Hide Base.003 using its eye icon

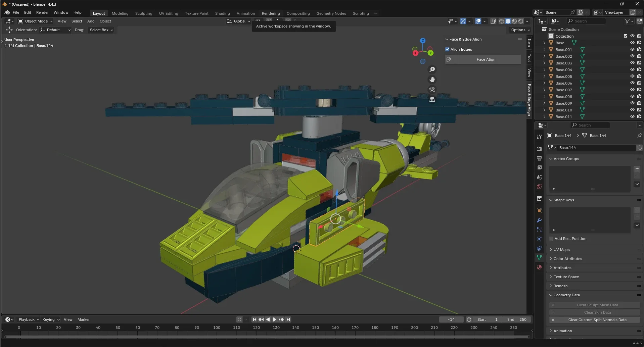click(x=632, y=63)
